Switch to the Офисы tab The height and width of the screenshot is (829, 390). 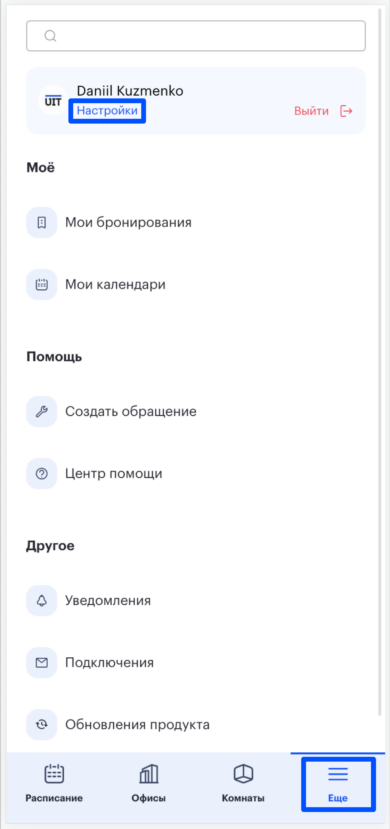tap(148, 784)
